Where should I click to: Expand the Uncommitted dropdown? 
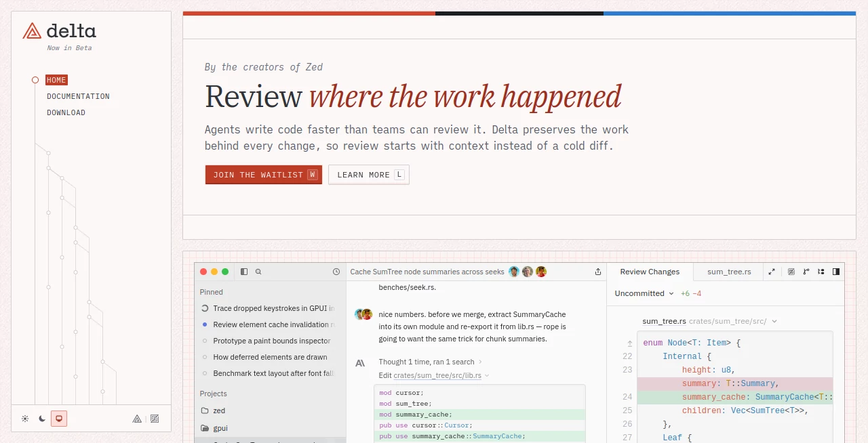644,293
